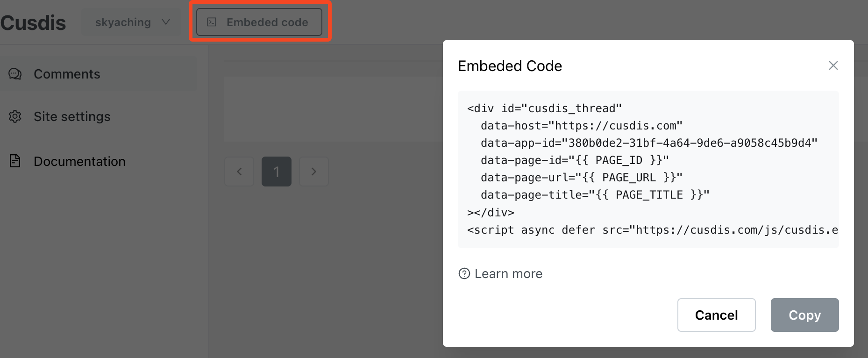Screen dimensions: 868x358
Task: Click the Comments speech bubble icon
Action: pos(15,74)
